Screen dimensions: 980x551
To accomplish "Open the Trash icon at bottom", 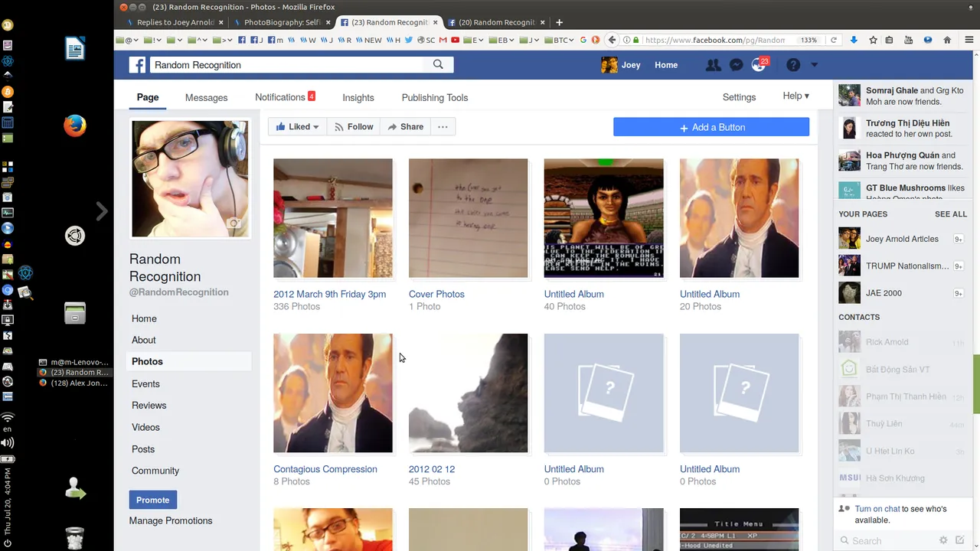I will (x=75, y=538).
